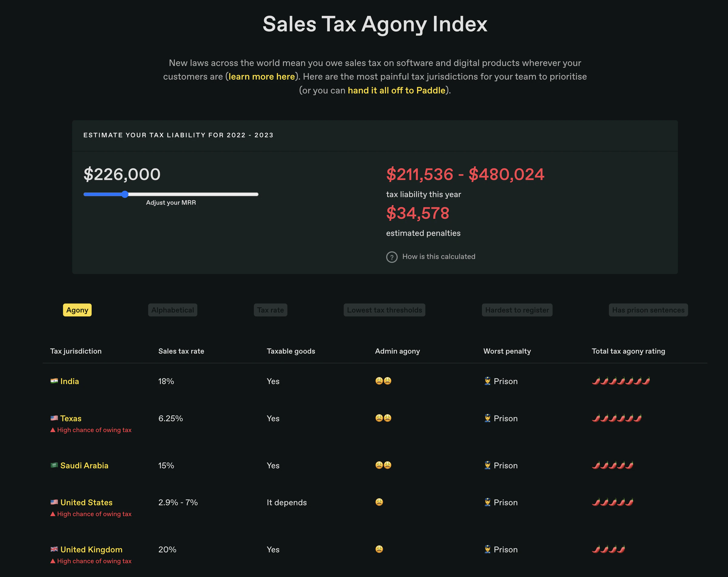Select the Agony sort tab
The image size is (728, 577).
(x=77, y=310)
